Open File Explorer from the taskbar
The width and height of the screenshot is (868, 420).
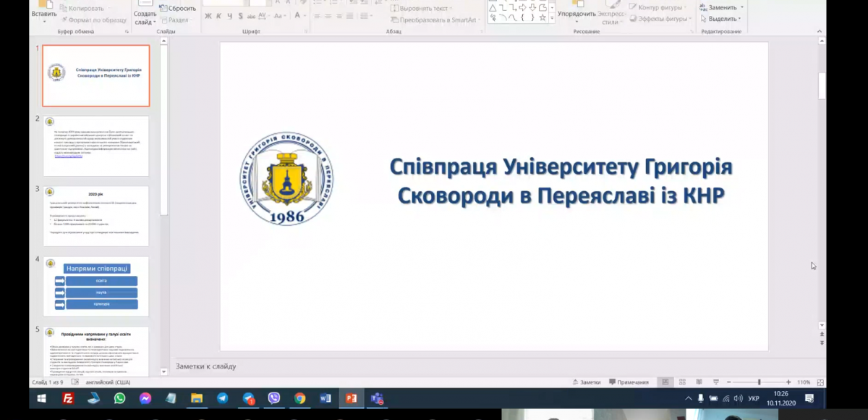pyautogui.click(x=196, y=398)
